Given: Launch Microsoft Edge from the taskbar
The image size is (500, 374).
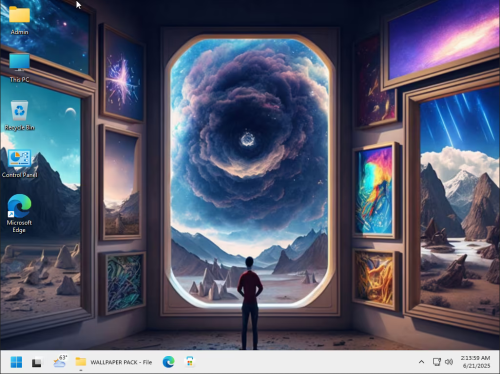Looking at the screenshot, I should click(x=169, y=362).
